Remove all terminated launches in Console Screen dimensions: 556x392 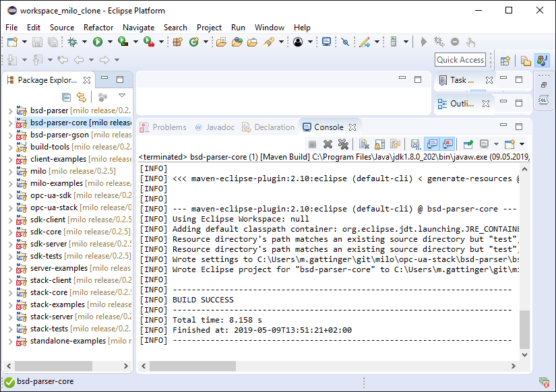(343, 144)
